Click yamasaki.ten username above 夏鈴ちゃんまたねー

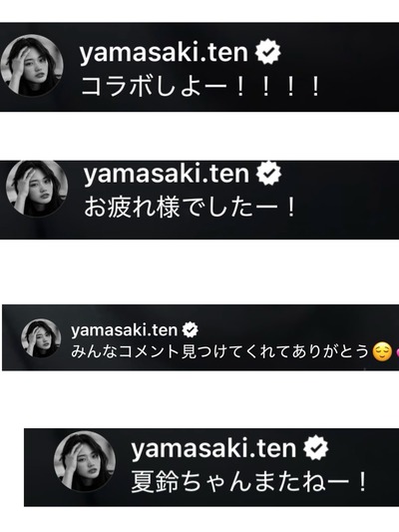(x=213, y=448)
